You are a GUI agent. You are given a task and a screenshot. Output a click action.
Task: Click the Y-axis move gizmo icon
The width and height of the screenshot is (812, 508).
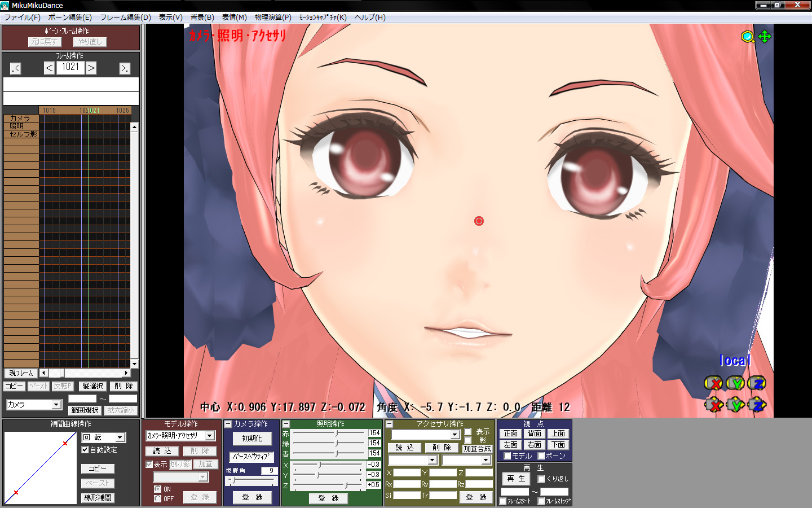click(735, 405)
